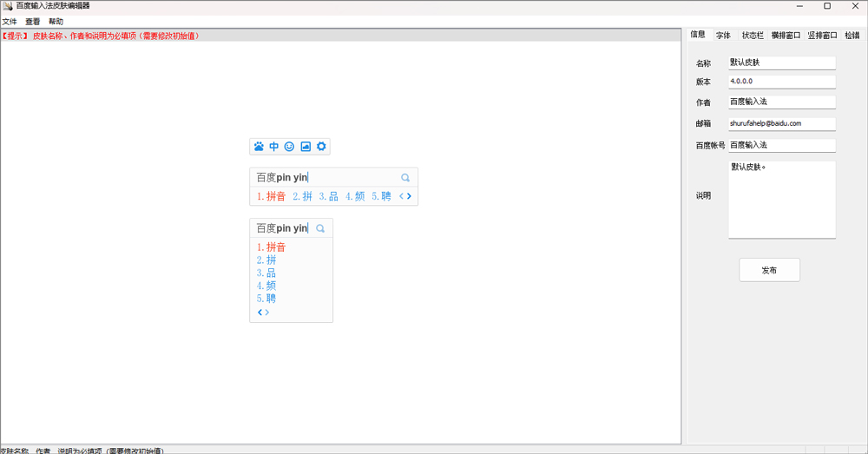868x454 pixels.
Task: Click the skin picture icon on status bar
Action: (x=306, y=147)
